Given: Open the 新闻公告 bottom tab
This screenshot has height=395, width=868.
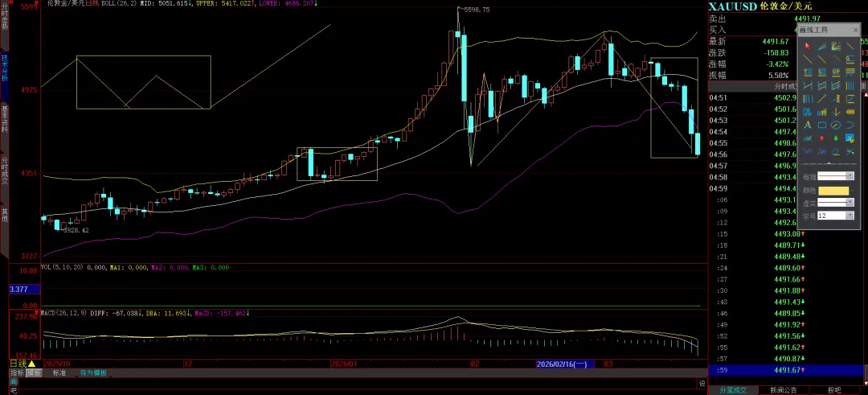Looking at the screenshot, I should [784, 390].
